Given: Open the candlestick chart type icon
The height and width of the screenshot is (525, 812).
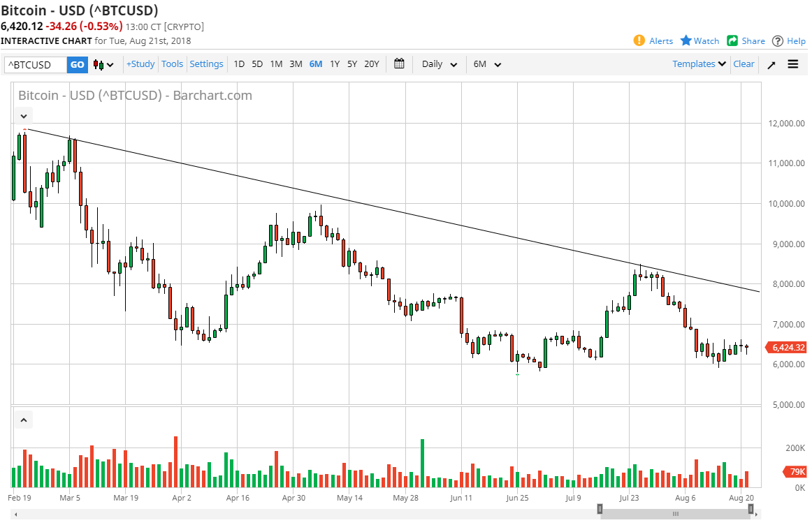Looking at the screenshot, I should click(x=99, y=64).
